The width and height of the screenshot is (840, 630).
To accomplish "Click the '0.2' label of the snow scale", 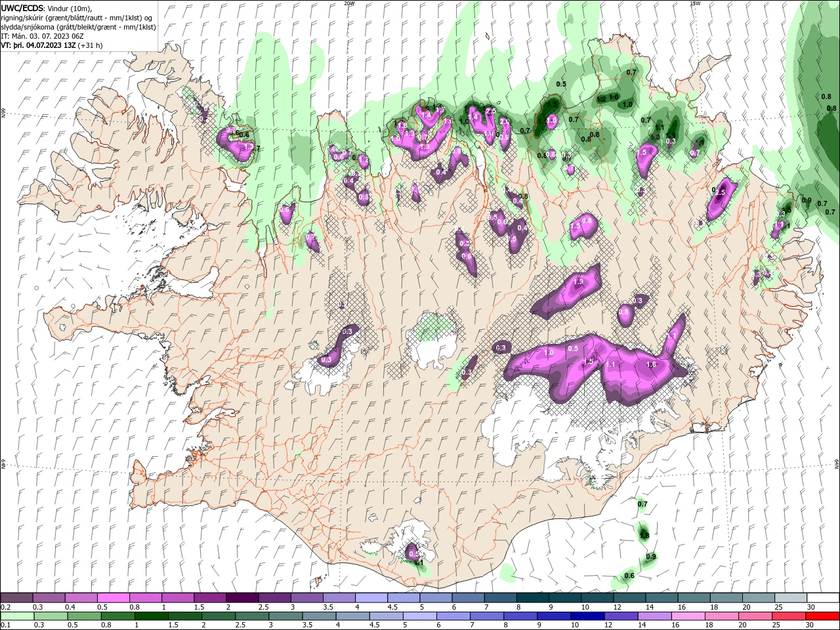I will click(5, 607).
